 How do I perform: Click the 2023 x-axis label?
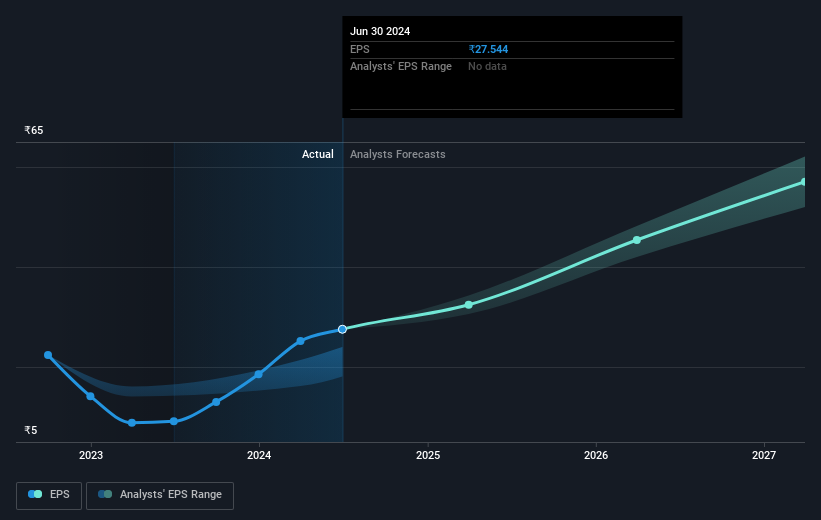(91, 455)
